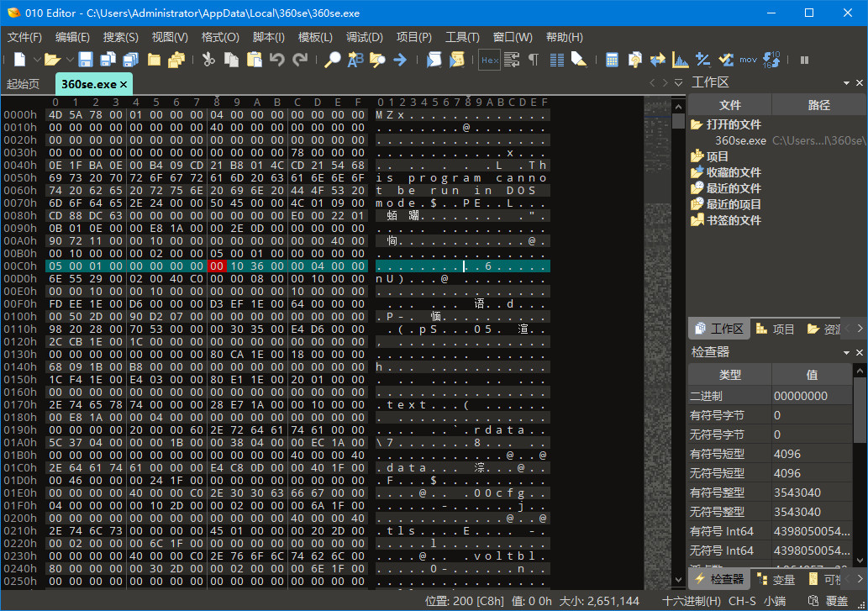Image resolution: width=868 pixels, height=611 pixels.
Task: Open the Histogram tool
Action: pos(681,60)
